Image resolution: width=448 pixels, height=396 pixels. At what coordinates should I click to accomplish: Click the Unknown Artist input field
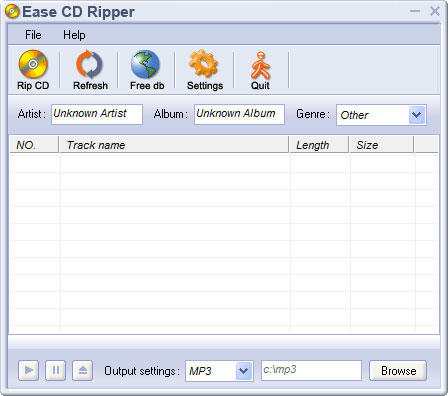pyautogui.click(x=97, y=114)
